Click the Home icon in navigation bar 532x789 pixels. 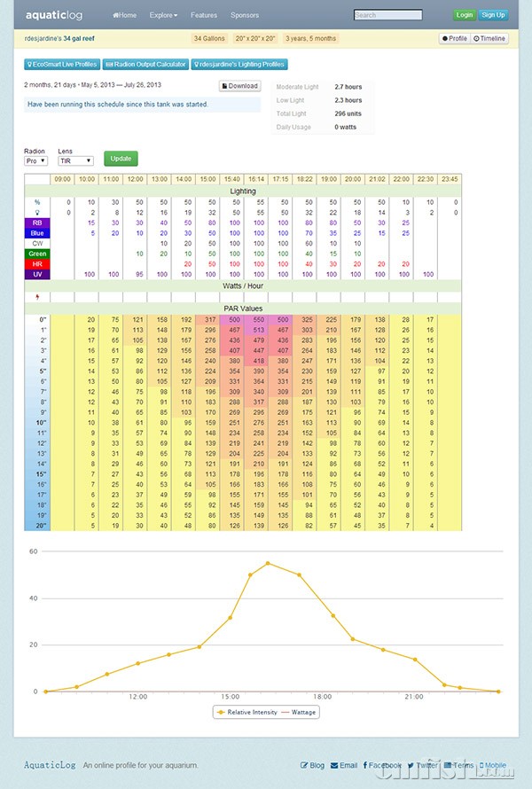coord(115,16)
